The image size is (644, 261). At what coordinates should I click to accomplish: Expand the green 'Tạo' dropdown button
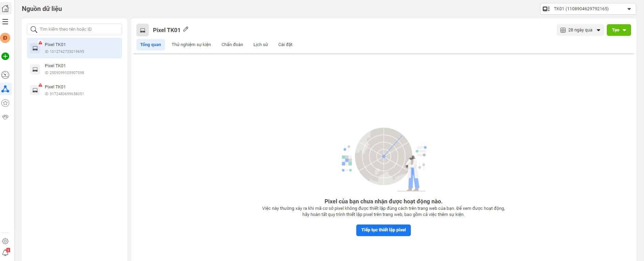[x=618, y=30]
